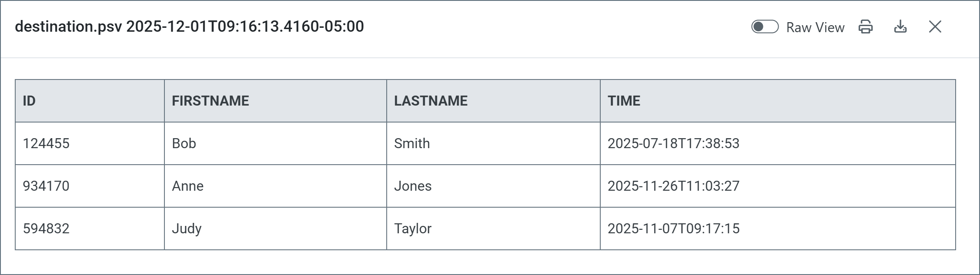Click the TIME column header

click(624, 101)
